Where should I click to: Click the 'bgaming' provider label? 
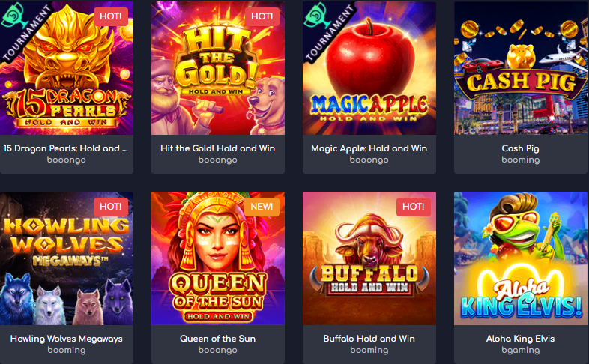[x=521, y=350]
